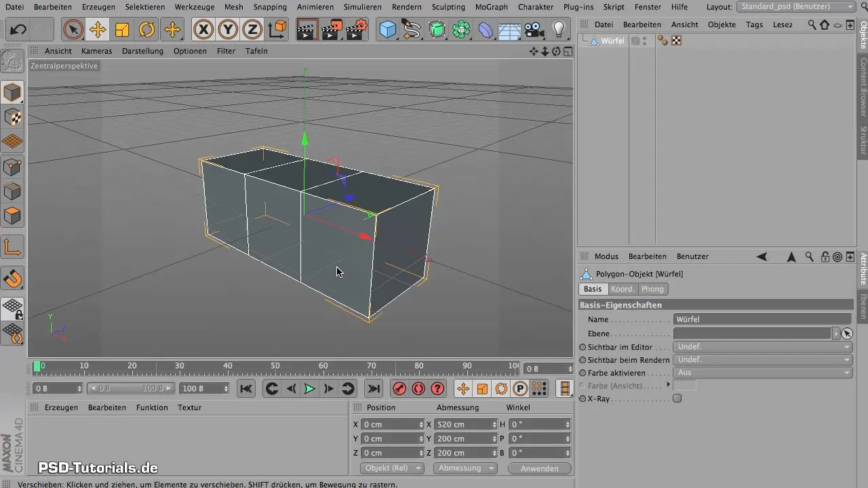868x488 pixels.
Task: Open the deformer objects icon
Action: pyautogui.click(x=486, y=30)
